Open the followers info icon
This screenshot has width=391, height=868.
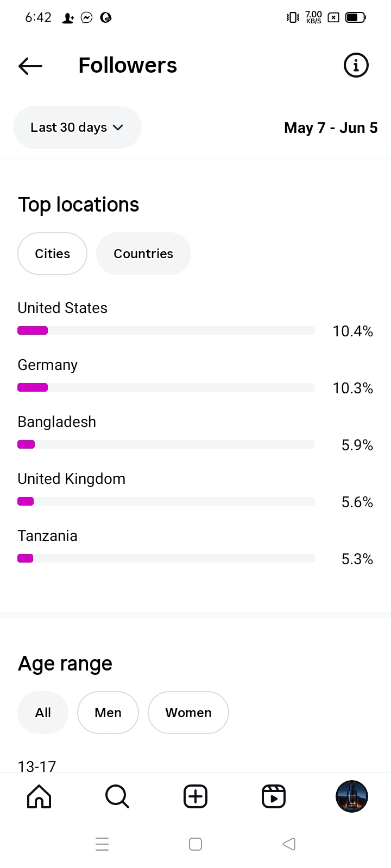pyautogui.click(x=356, y=66)
